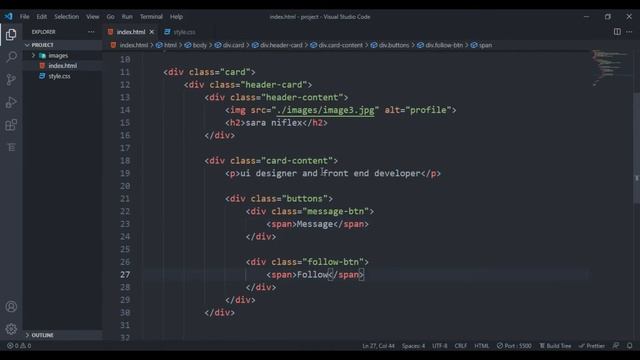Click the ./images/image3.jpg link in code
Image resolution: width=640 pixels, height=360 pixels.
pyautogui.click(x=325, y=110)
